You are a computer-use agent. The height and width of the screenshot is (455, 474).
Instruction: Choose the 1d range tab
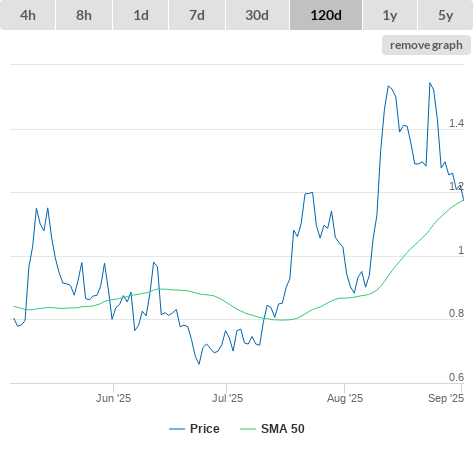(141, 15)
